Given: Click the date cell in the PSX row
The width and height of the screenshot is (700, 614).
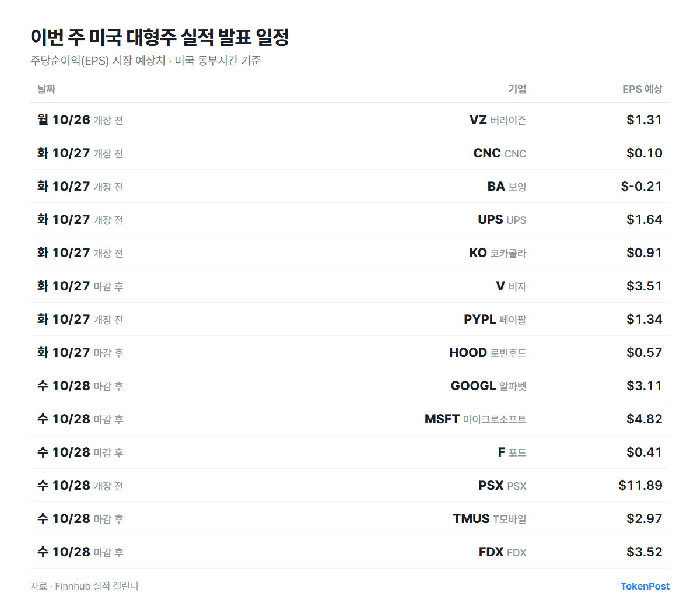Looking at the screenshot, I should pos(80,485).
